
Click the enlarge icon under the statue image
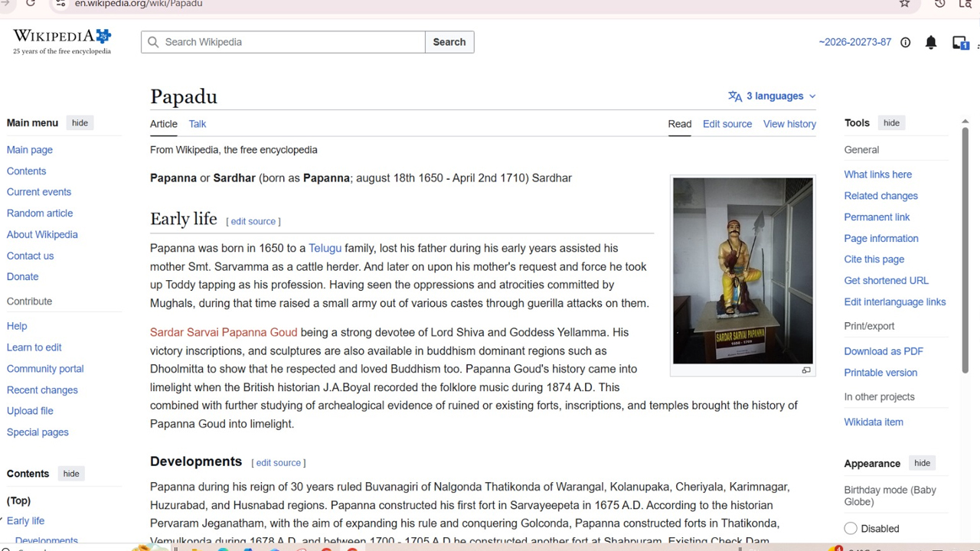pyautogui.click(x=806, y=370)
